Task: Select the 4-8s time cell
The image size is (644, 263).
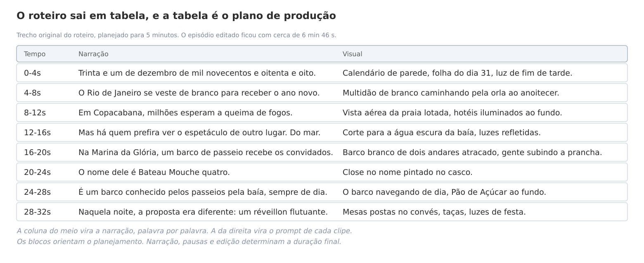Action: [32, 93]
